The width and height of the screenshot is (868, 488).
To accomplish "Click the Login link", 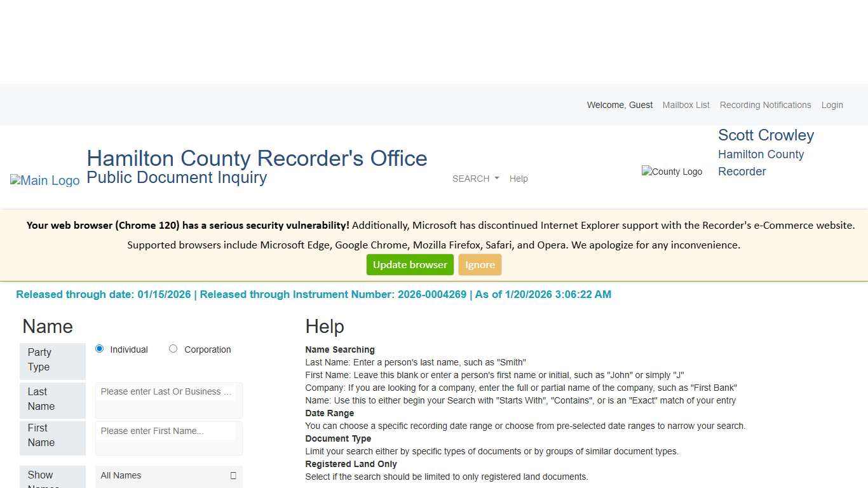I will (x=832, y=105).
